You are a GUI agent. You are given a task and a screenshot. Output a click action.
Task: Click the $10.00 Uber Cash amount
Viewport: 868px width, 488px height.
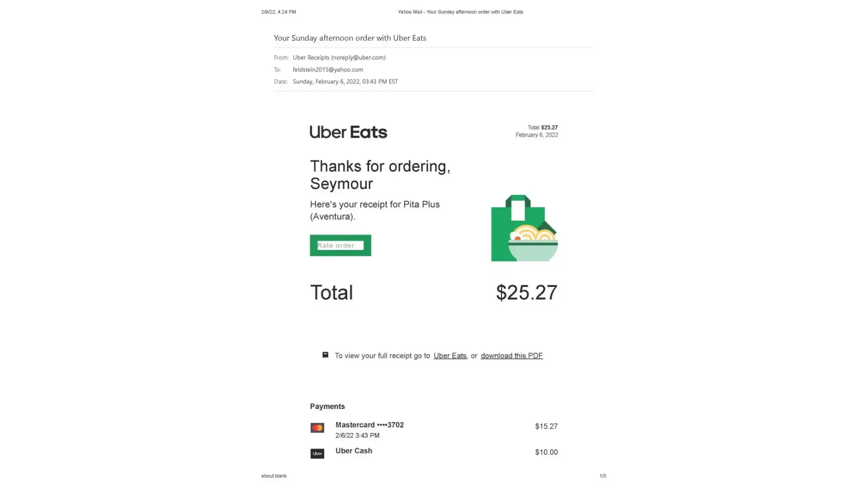(546, 452)
